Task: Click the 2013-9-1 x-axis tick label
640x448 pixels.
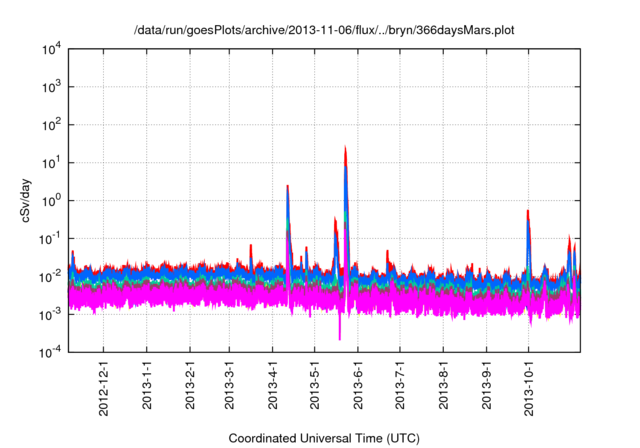Action: [486, 385]
